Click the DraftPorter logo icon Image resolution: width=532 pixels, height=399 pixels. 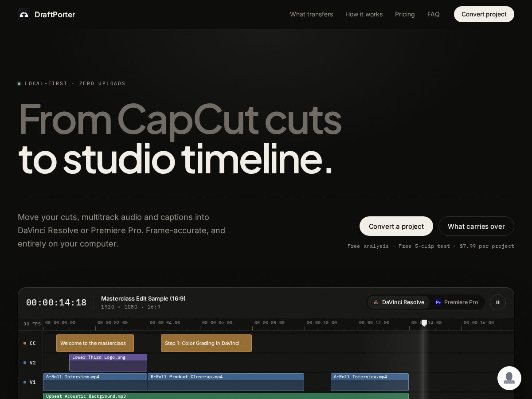pos(24,14)
